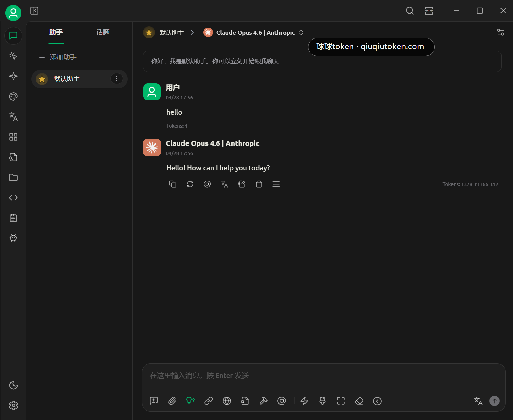Viewport: 513px width, 420px height.
Task: Toggle the dark theme moon icon
Action: [x=13, y=385]
